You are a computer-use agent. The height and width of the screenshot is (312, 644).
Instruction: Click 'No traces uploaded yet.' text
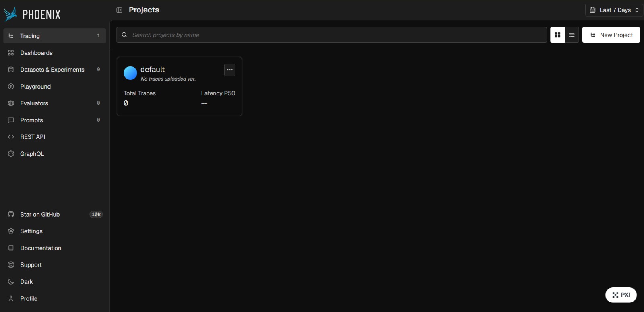[x=168, y=79]
